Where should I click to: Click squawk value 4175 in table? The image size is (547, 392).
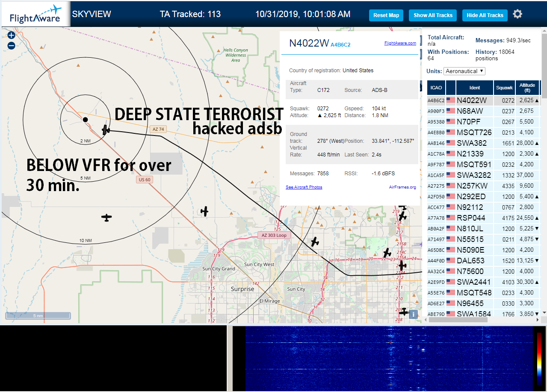(509, 218)
